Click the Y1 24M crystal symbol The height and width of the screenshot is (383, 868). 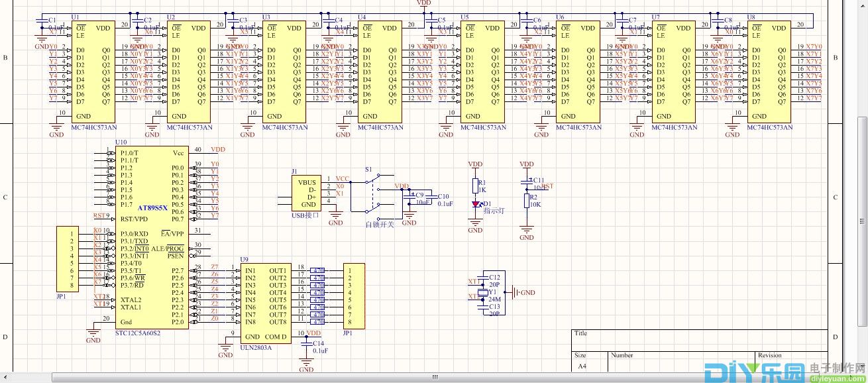(x=483, y=292)
